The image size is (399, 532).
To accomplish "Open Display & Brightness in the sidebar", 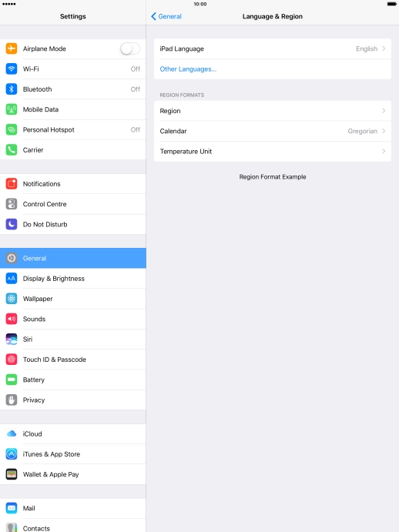I will pos(73,279).
